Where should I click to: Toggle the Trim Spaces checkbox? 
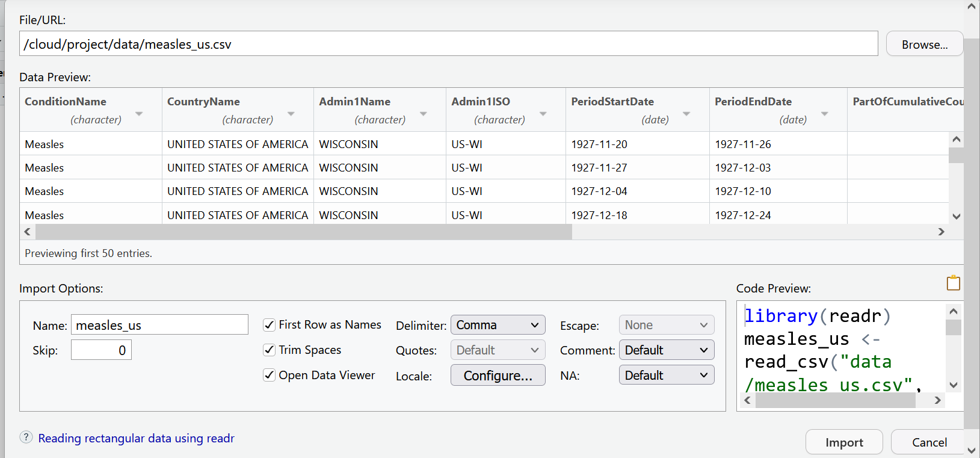[270, 350]
